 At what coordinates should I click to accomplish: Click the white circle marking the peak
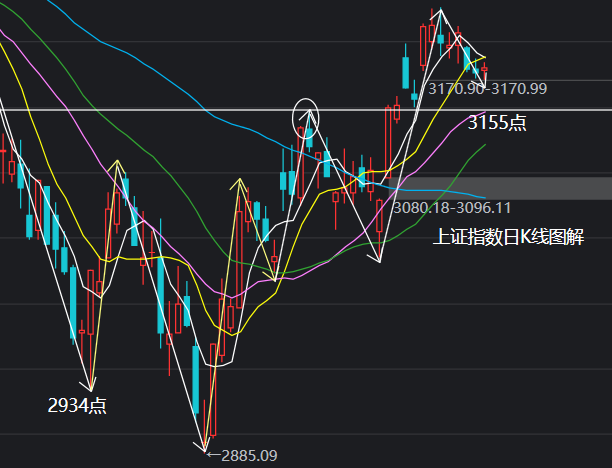(x=306, y=117)
